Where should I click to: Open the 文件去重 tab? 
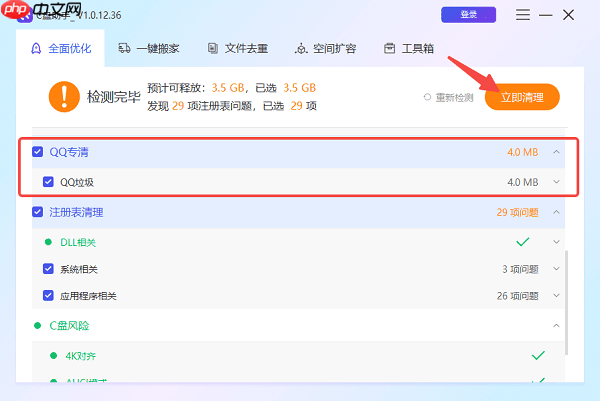238,49
